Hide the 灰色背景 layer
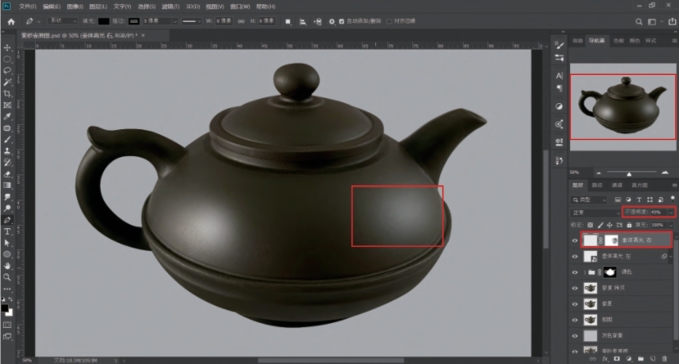This screenshot has width=679, height=364. [x=575, y=335]
